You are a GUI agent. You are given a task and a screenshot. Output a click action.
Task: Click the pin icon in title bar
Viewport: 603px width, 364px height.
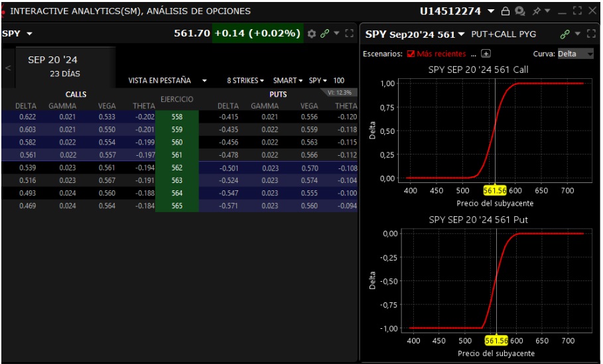(537, 11)
